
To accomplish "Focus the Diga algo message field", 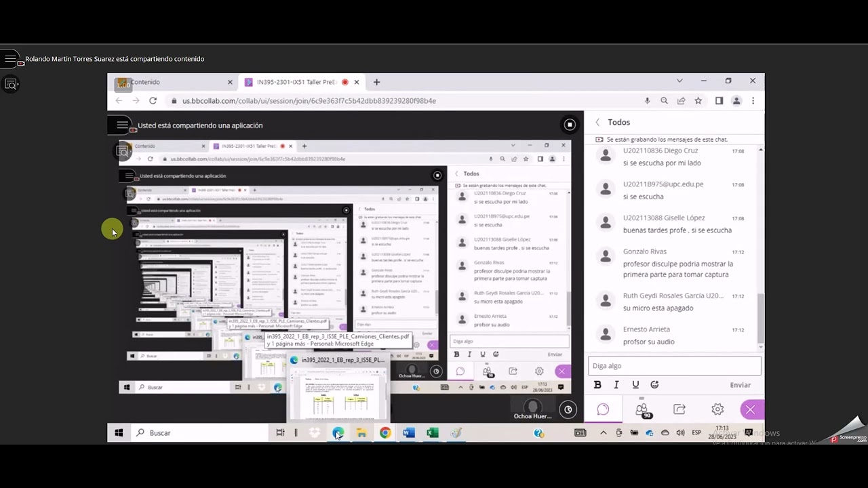I will [x=674, y=366].
